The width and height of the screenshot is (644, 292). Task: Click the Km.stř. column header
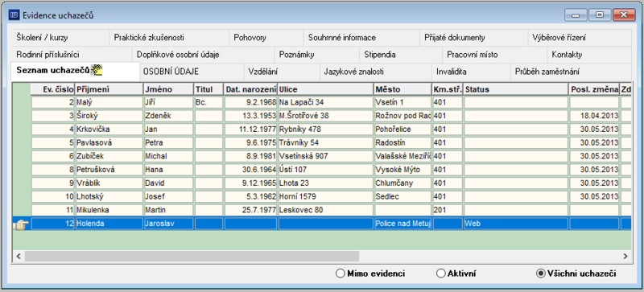click(x=448, y=89)
